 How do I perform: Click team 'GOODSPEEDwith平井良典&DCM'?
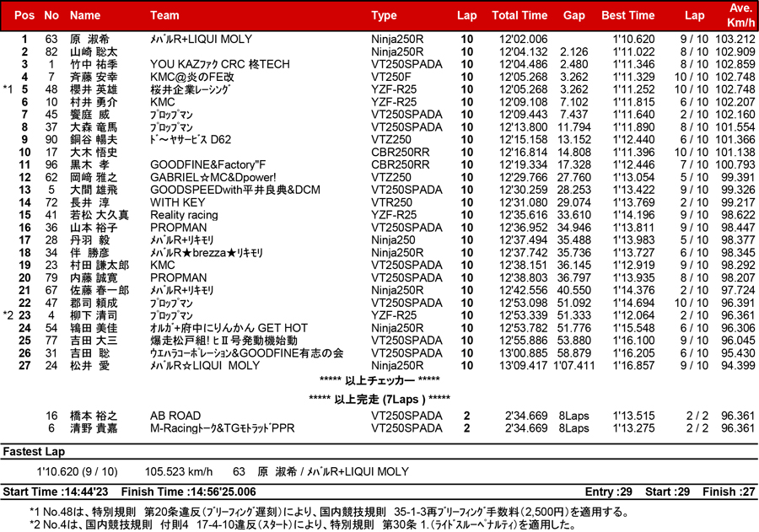[235, 190]
